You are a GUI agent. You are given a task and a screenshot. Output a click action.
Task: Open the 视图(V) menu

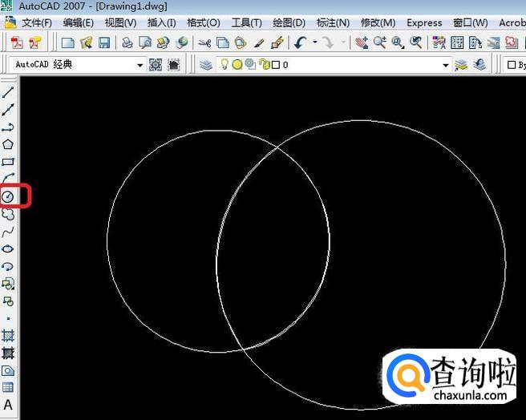pyautogui.click(x=121, y=22)
